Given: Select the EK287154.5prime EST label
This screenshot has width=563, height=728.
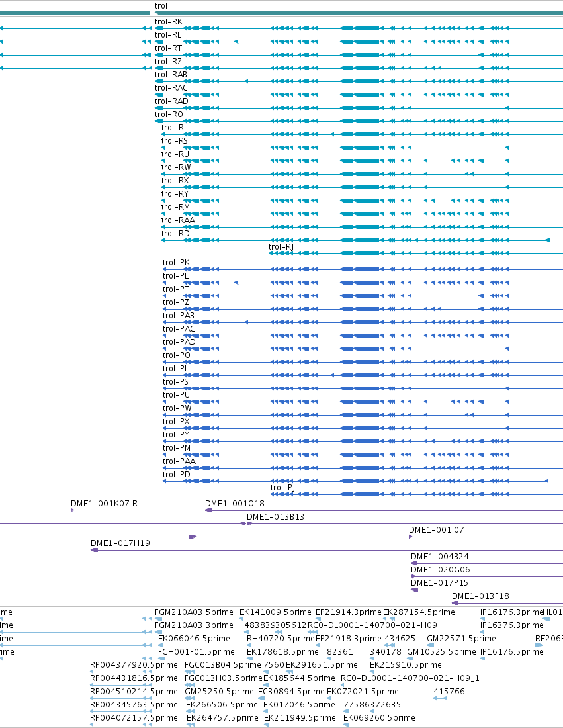Looking at the screenshot, I should click(x=419, y=612).
